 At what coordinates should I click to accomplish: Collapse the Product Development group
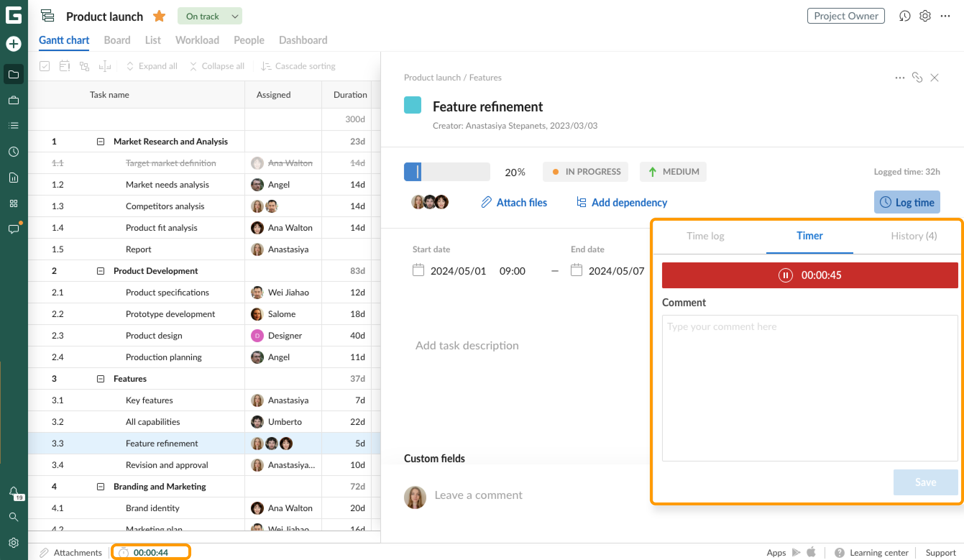(100, 271)
